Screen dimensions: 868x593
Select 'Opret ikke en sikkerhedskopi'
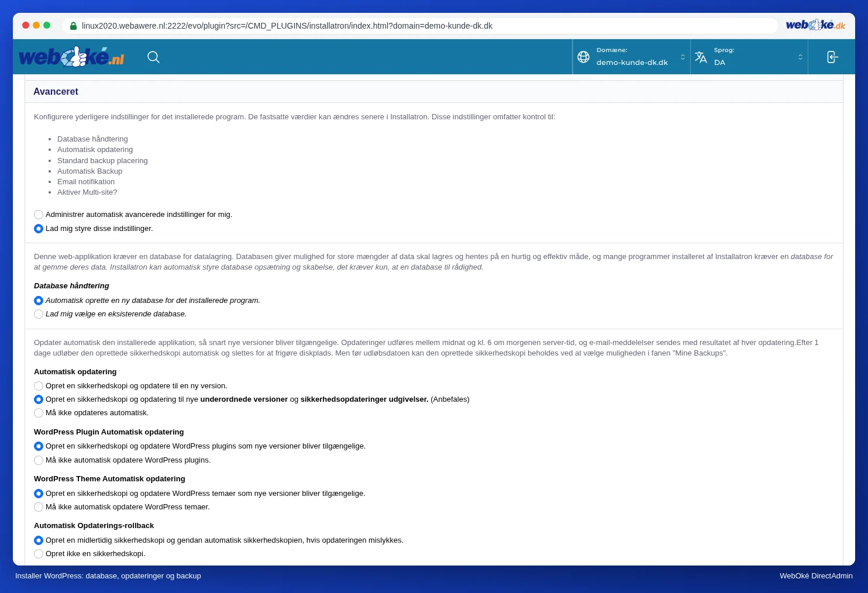(x=39, y=554)
